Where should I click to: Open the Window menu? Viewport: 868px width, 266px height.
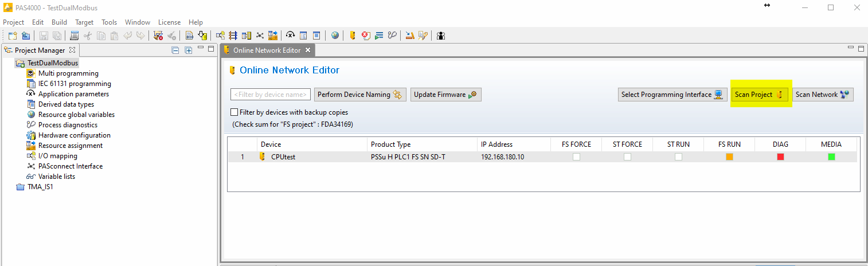tap(138, 22)
